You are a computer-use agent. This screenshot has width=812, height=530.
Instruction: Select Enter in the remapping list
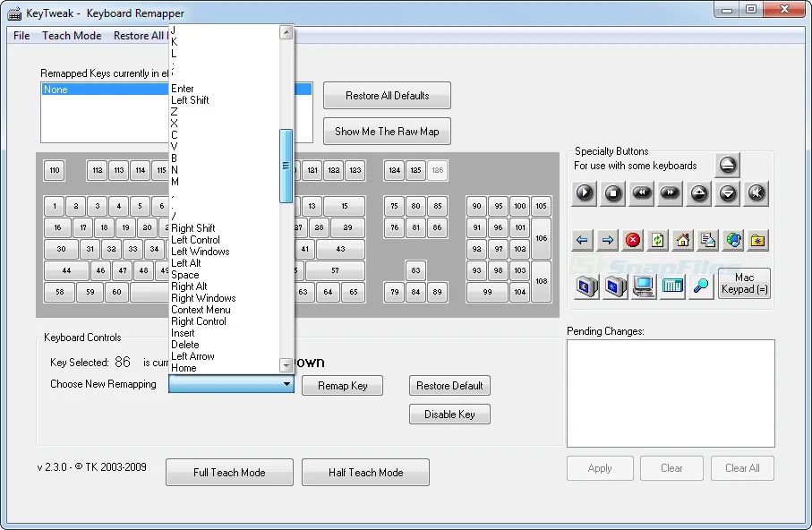(x=225, y=89)
